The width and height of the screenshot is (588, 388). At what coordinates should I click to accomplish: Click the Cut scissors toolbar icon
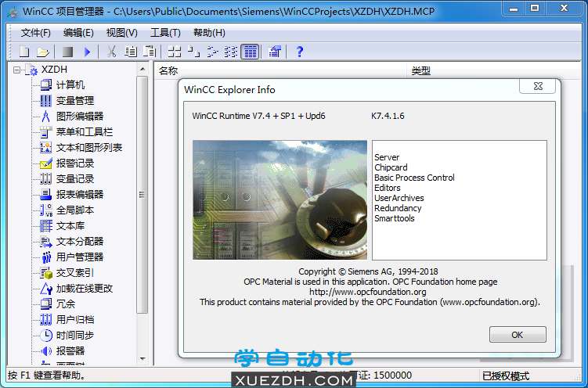(111, 52)
